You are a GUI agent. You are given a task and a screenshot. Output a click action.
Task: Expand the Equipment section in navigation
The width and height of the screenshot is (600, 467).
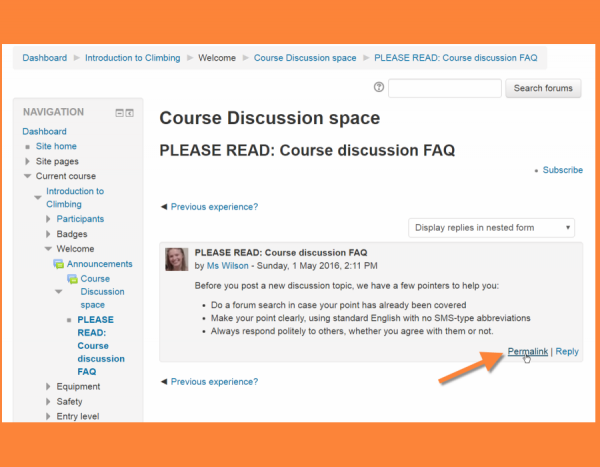coord(48,386)
